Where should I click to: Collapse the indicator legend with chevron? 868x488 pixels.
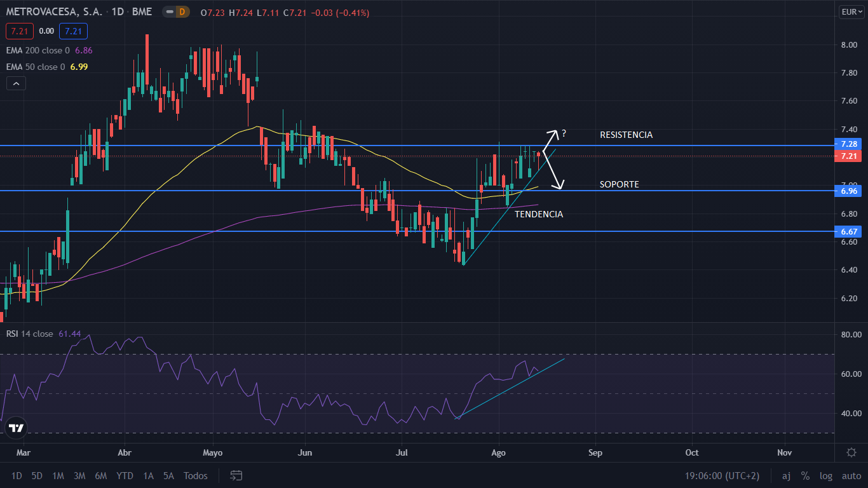tap(16, 83)
